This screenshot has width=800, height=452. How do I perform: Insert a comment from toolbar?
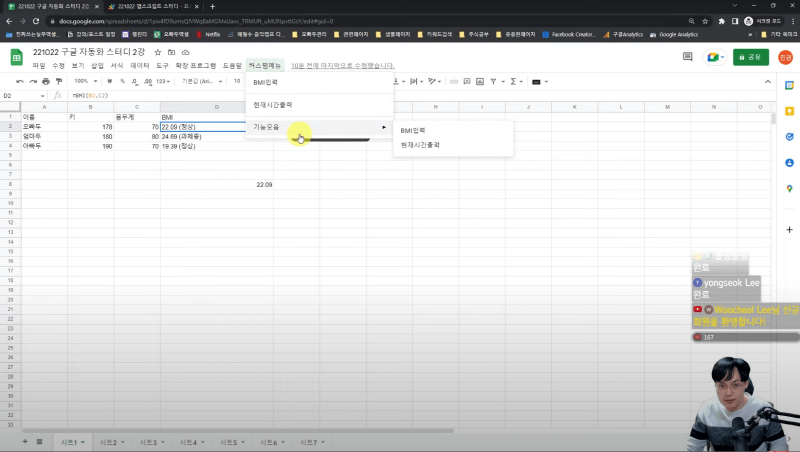(467, 82)
